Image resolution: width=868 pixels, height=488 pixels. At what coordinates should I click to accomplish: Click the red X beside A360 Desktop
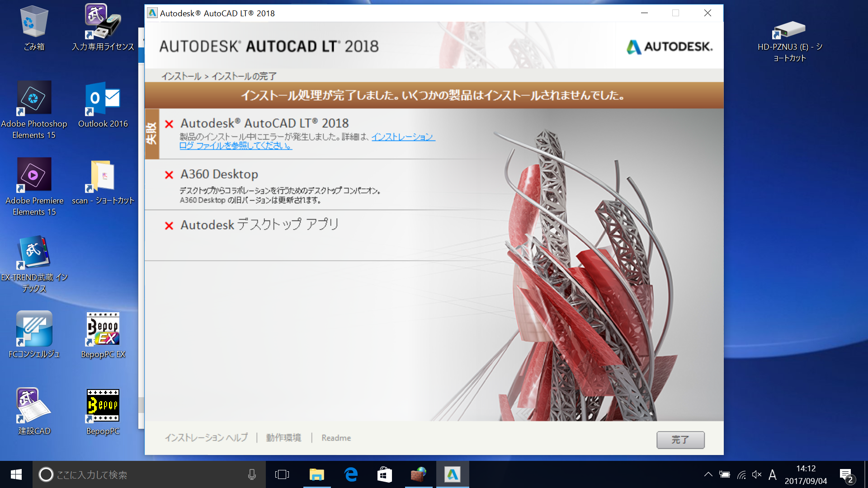coord(169,175)
